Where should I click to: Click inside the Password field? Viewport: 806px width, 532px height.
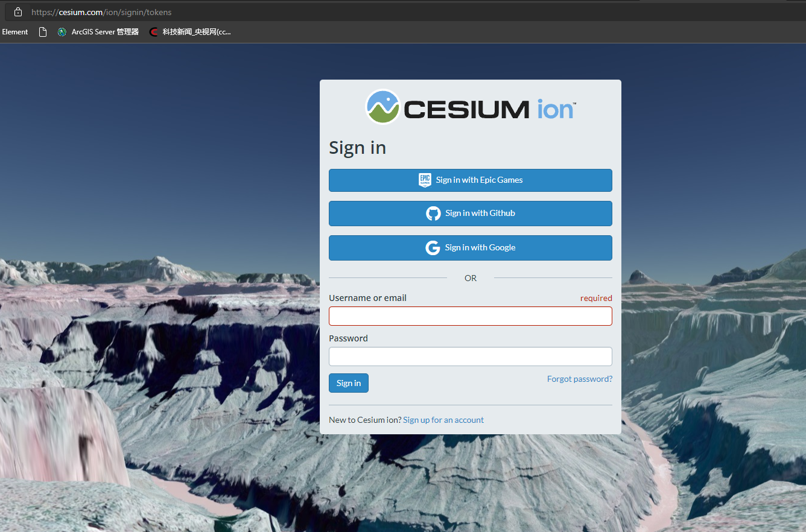point(471,356)
